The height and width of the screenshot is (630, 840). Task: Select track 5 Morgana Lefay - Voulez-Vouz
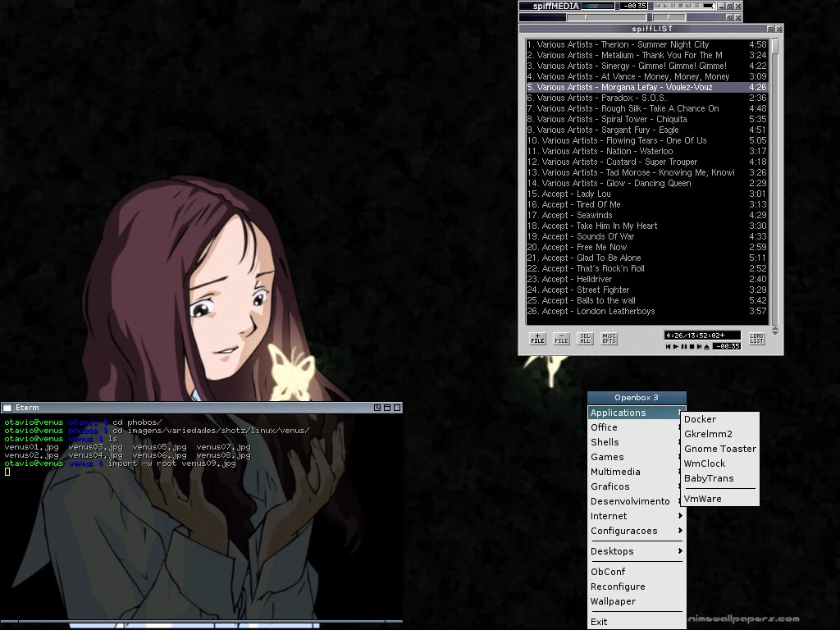647,87
